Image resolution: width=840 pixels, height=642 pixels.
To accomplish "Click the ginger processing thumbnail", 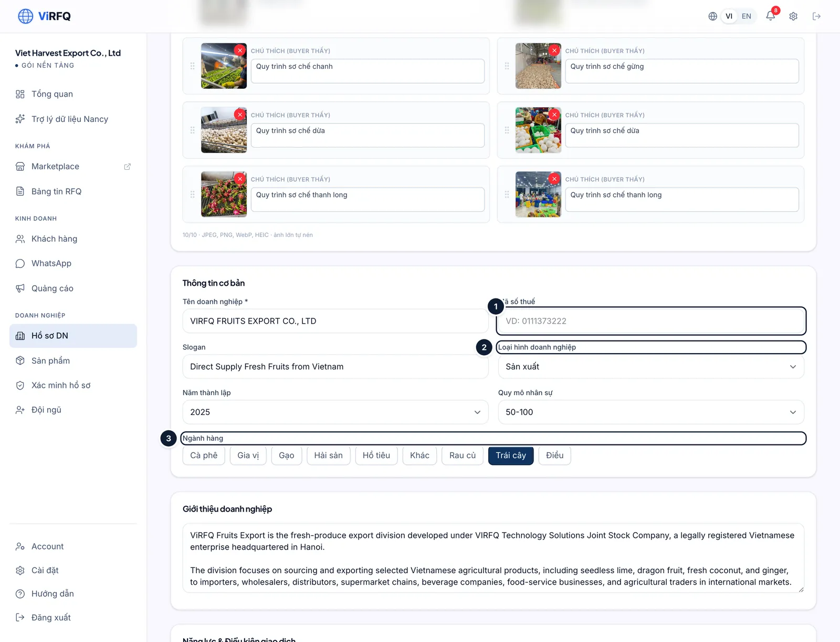I will [x=538, y=66].
